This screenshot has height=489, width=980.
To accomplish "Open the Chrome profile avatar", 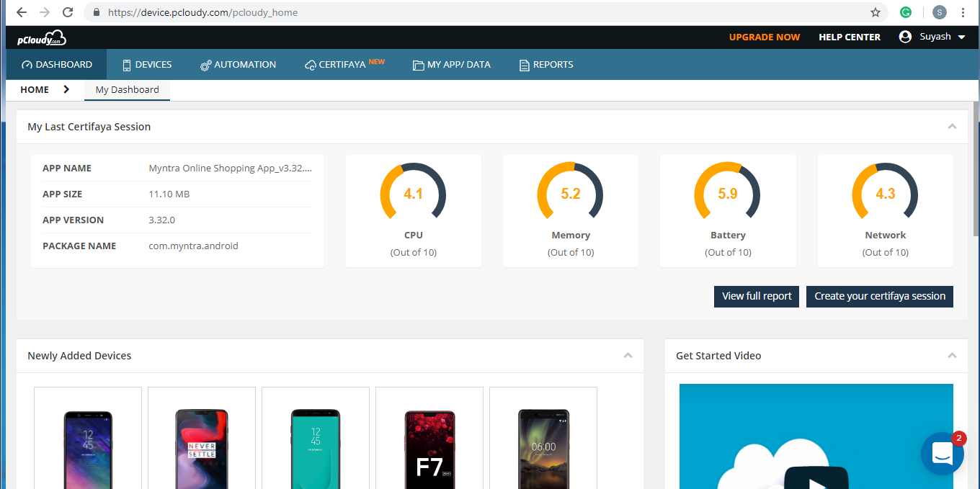I will click(x=939, y=12).
